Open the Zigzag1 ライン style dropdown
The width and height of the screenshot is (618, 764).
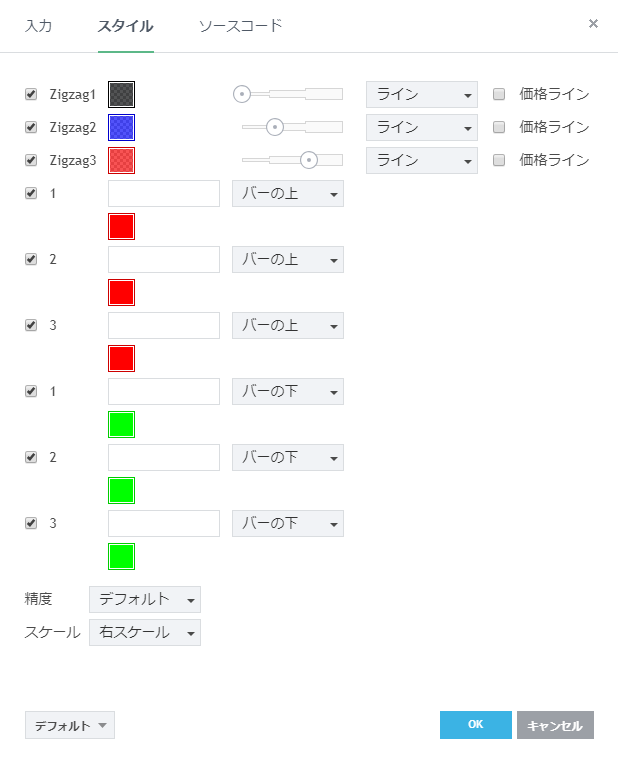tap(421, 95)
